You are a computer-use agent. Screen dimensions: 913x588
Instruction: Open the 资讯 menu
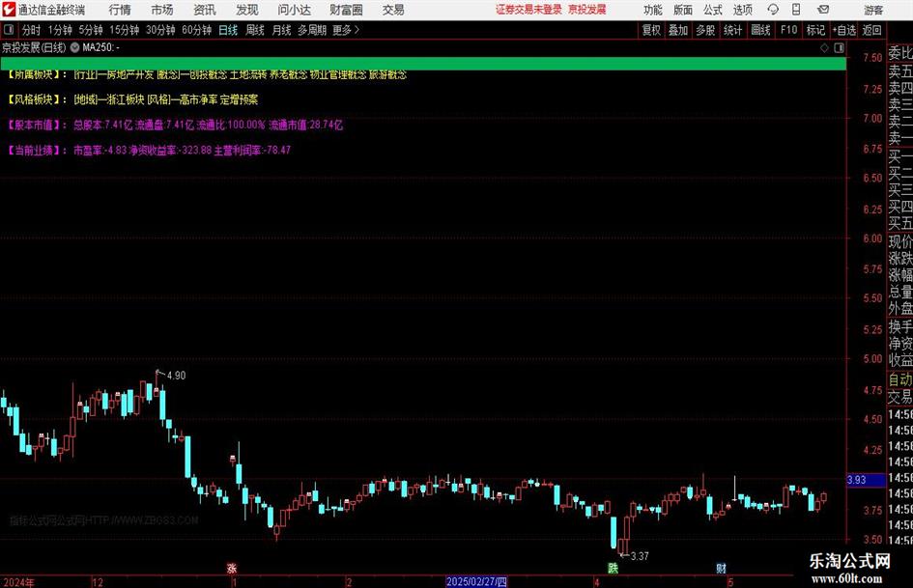[x=205, y=10]
